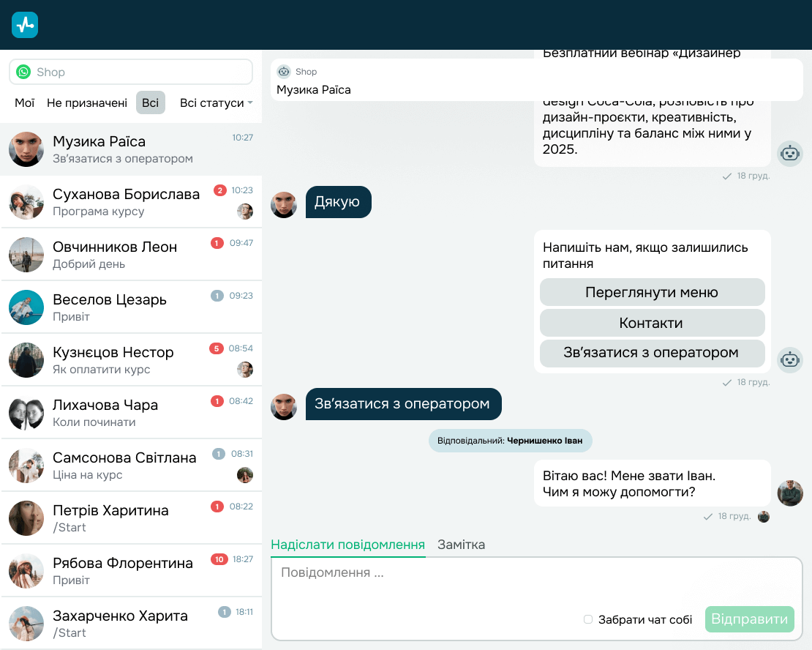Click bot avatar beside menu buttons message
This screenshot has height=650, width=812.
tap(790, 359)
